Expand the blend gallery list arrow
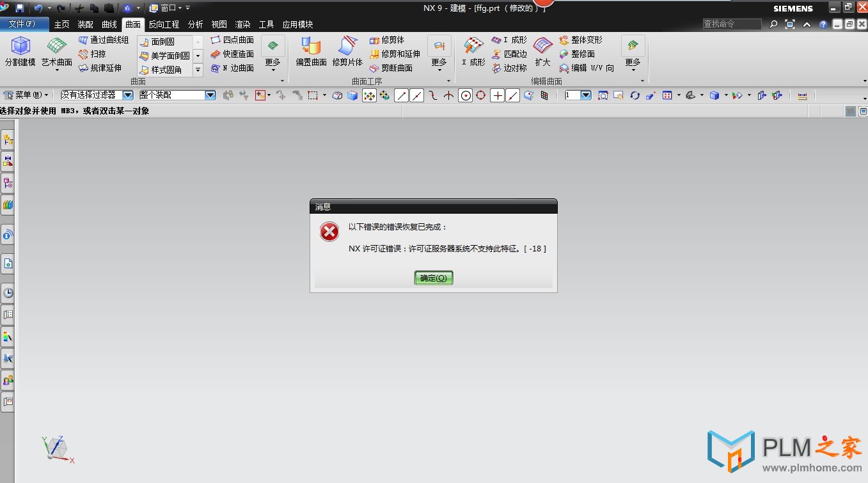 click(198, 70)
